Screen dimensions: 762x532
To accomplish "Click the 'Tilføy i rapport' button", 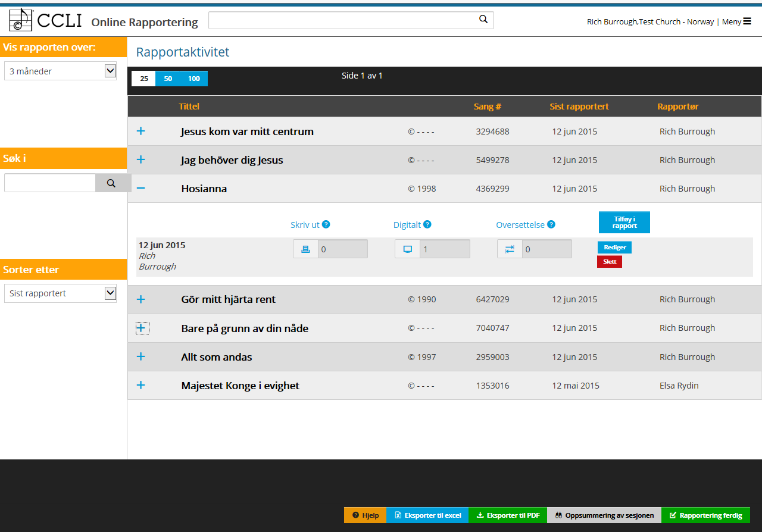I will pyautogui.click(x=624, y=223).
